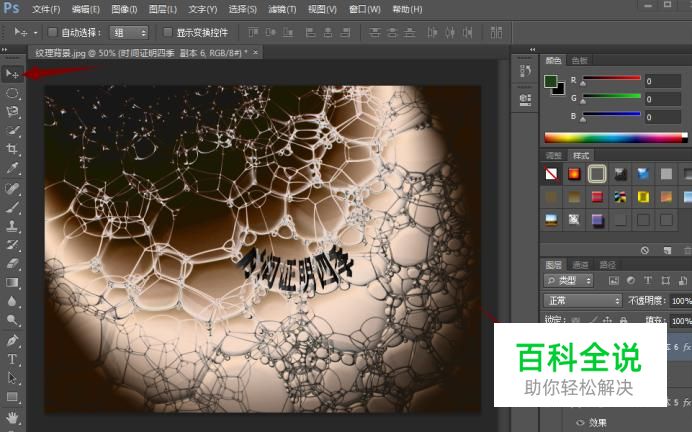Select the Eyedropper tool
This screenshot has width=692, height=432.
coord(12,168)
